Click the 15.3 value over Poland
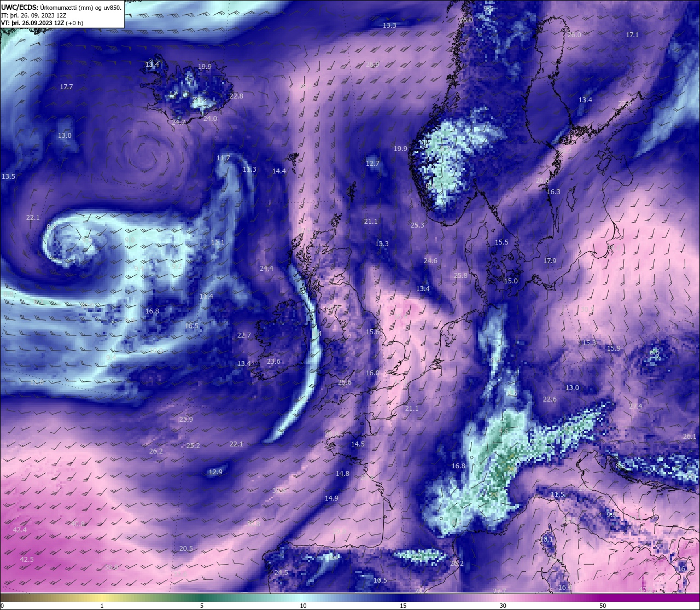The height and width of the screenshot is (610, 700). tap(589, 343)
